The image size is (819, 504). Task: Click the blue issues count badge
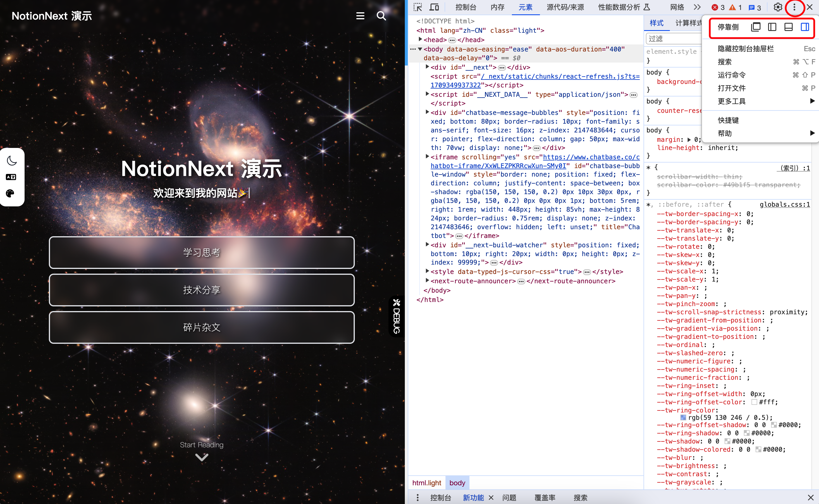[755, 7]
